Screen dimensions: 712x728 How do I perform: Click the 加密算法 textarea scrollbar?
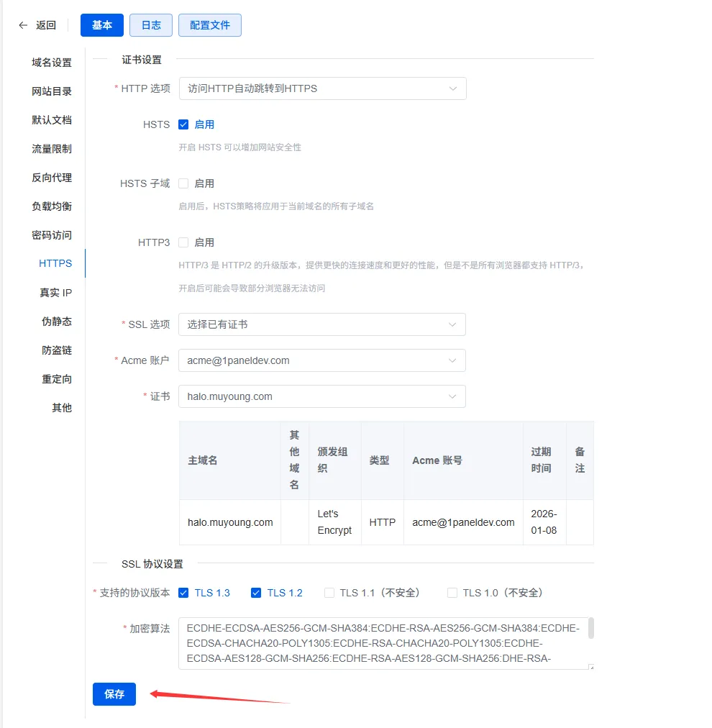tap(591, 629)
